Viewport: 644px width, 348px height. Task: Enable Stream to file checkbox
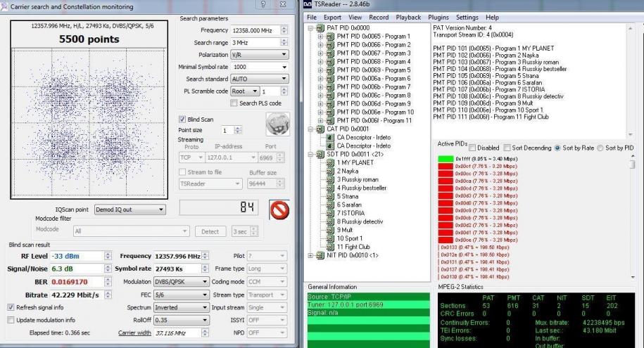[x=182, y=172]
